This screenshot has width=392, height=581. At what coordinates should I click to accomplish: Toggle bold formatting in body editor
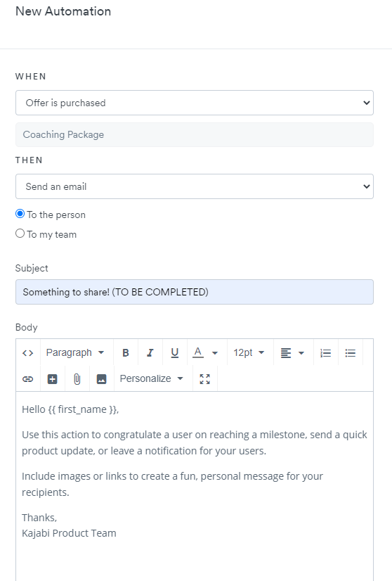[126, 353]
